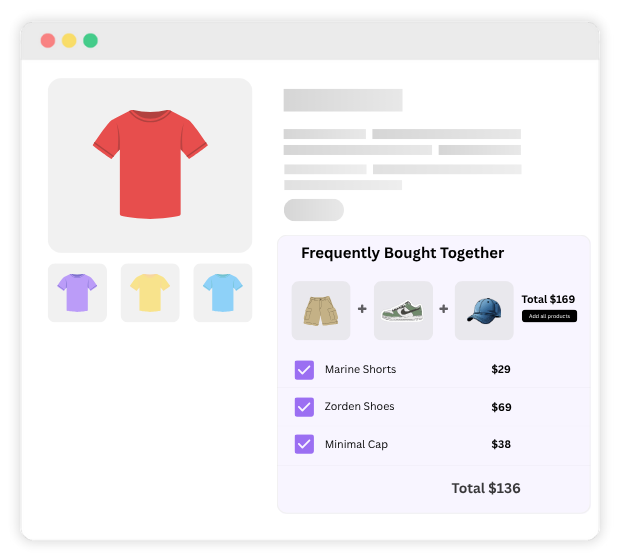Viewport: 620px width, 560px height.
Task: Uncheck the Marine Shorts checkbox
Action: point(304,370)
